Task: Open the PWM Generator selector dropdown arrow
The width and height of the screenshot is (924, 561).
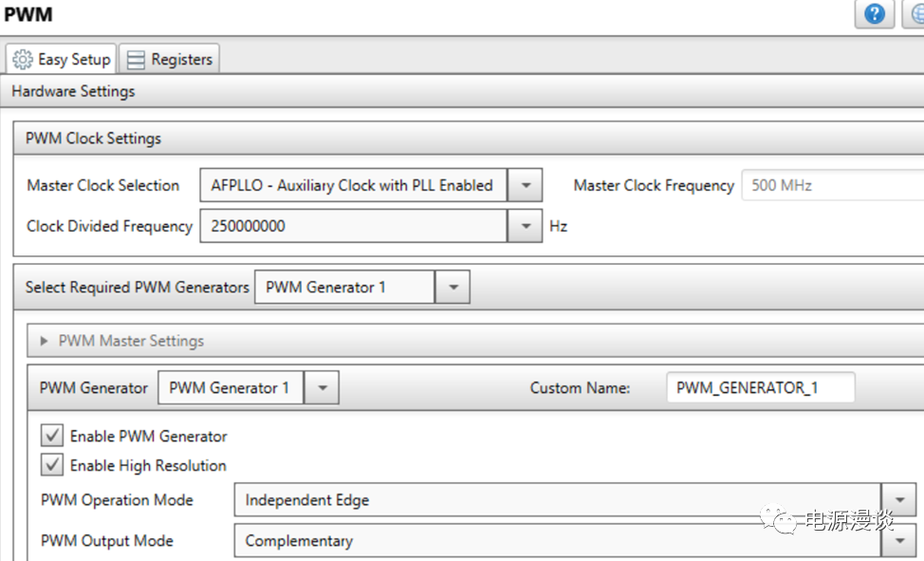Action: (x=322, y=388)
